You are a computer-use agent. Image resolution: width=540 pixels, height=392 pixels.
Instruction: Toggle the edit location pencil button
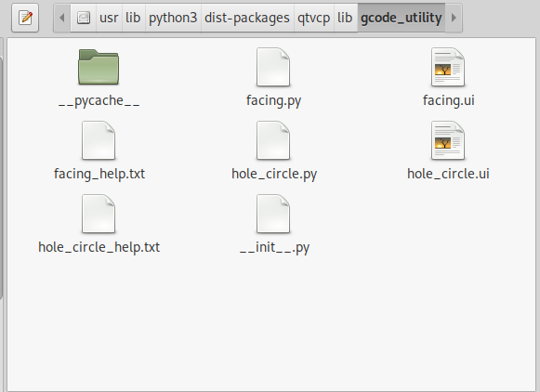click(x=25, y=18)
